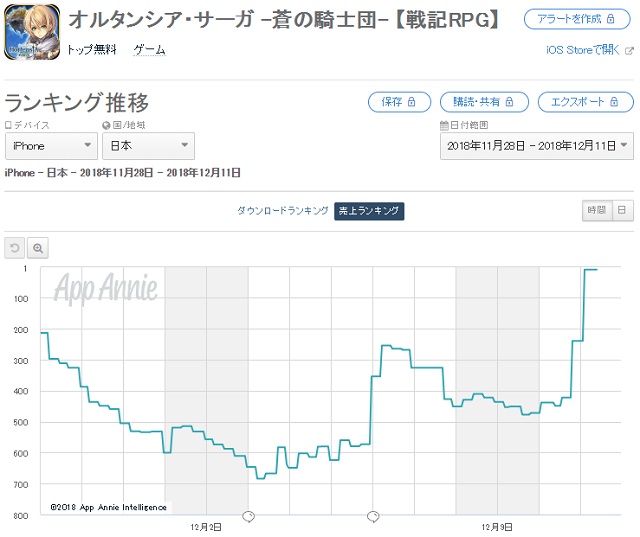Click the lock icon on 購読・共有 button
The width and height of the screenshot is (640, 537).
509,102
